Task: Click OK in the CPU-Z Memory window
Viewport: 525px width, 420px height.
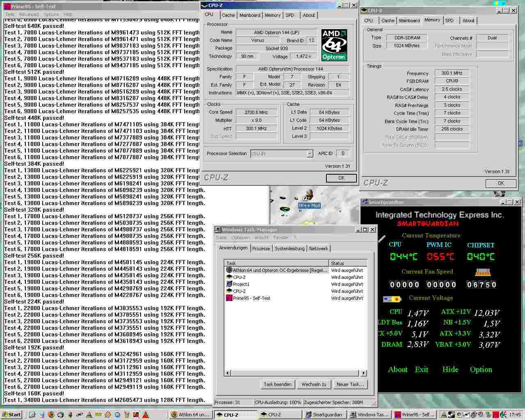Action: (501, 183)
